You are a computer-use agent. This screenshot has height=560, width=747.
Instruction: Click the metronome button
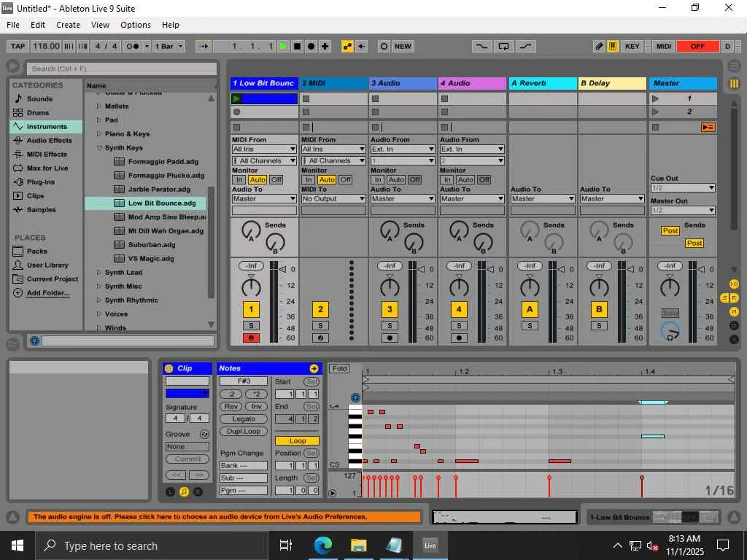tap(133, 46)
